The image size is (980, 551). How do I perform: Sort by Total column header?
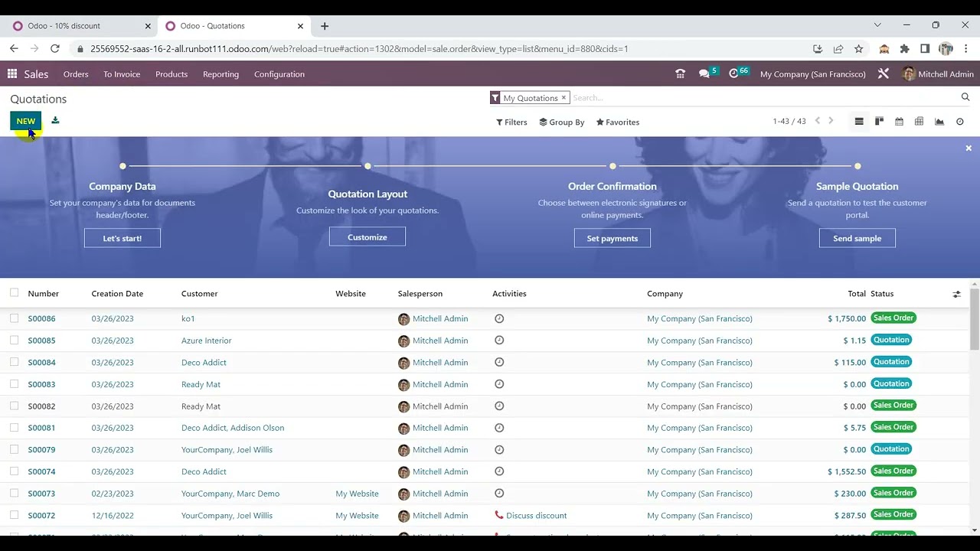point(857,293)
